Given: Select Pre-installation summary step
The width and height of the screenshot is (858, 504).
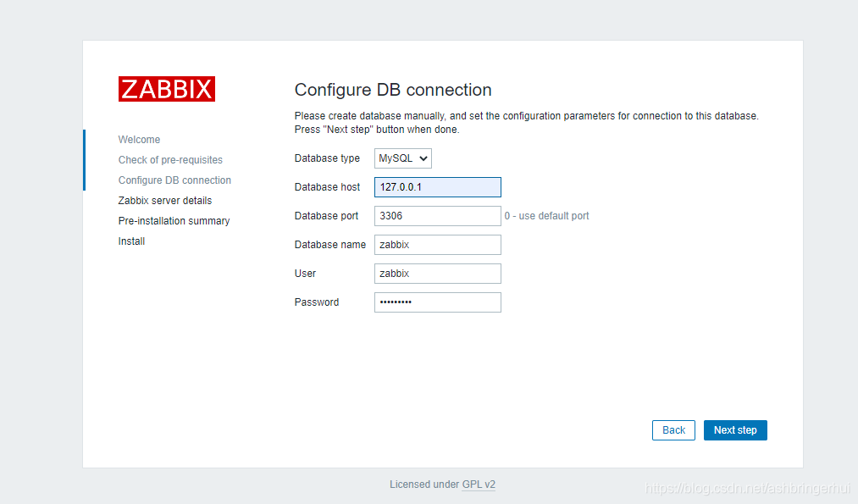Looking at the screenshot, I should (x=174, y=221).
